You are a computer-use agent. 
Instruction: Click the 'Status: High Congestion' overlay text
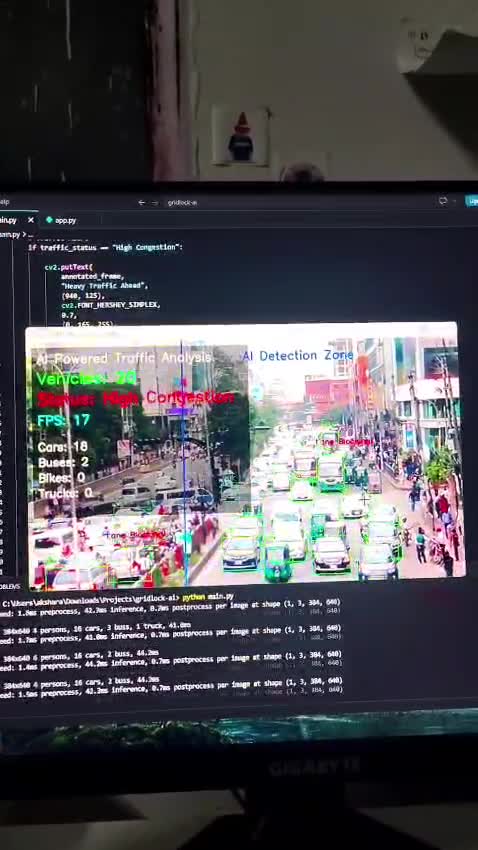(135, 399)
